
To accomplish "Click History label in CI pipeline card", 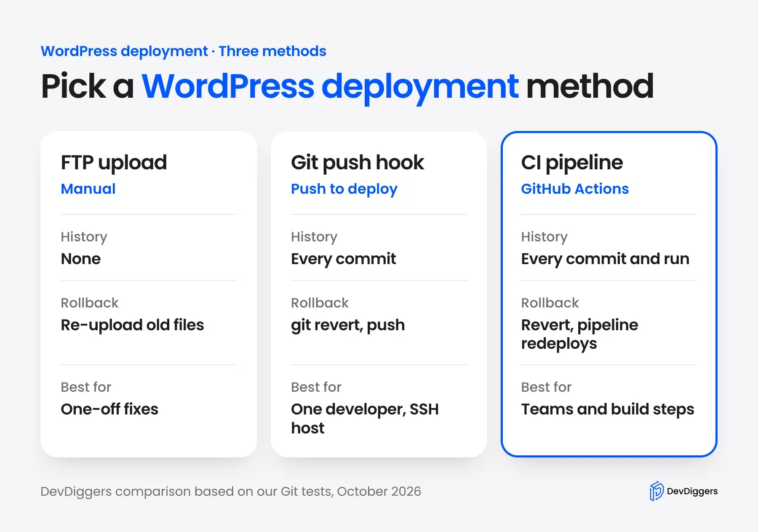I will [544, 237].
